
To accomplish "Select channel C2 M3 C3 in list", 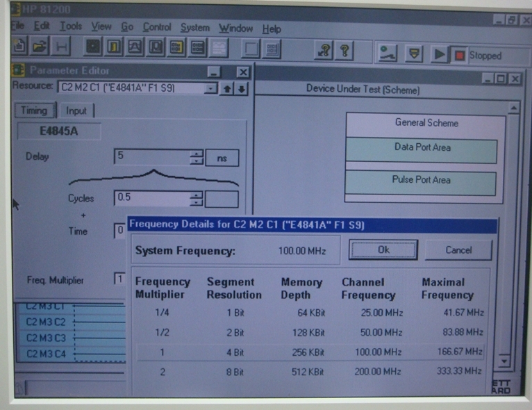I will (x=46, y=338).
